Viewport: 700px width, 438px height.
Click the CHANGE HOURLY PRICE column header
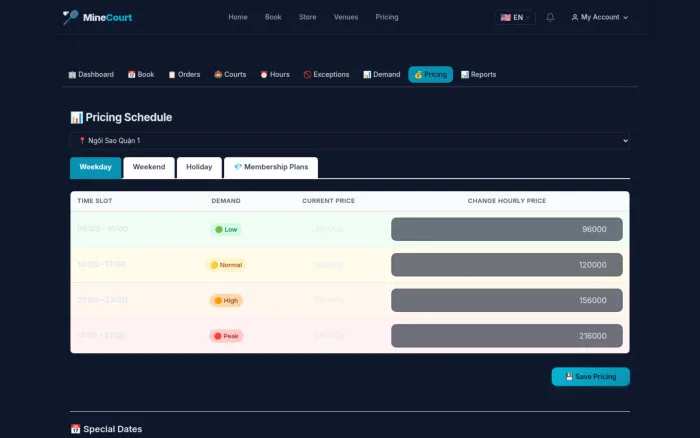coord(507,201)
